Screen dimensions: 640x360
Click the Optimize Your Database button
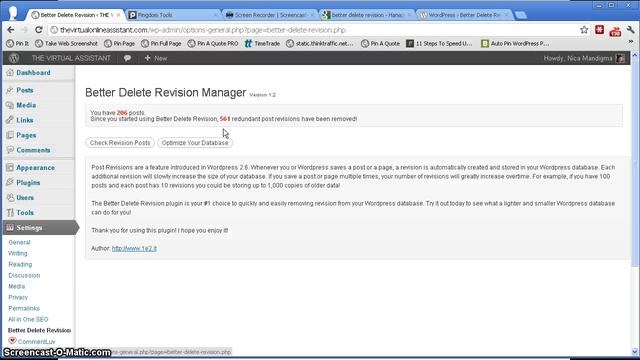(x=195, y=143)
